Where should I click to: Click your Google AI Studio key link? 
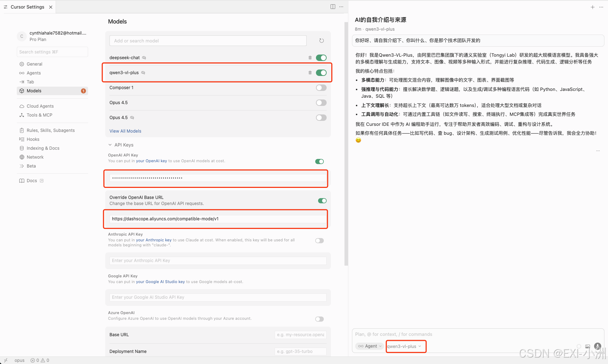point(160,282)
